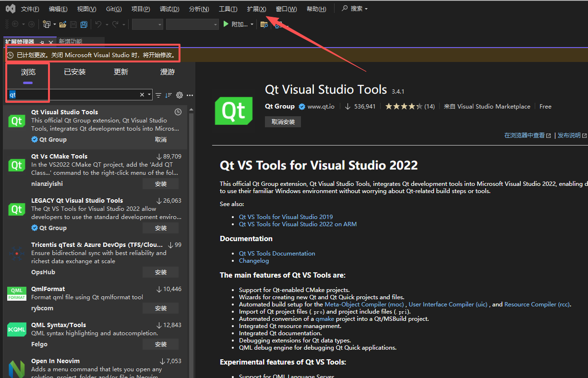Screen dimensions: 588x378
Task: Switch to the 新增功能 document tab
Action: point(71,42)
